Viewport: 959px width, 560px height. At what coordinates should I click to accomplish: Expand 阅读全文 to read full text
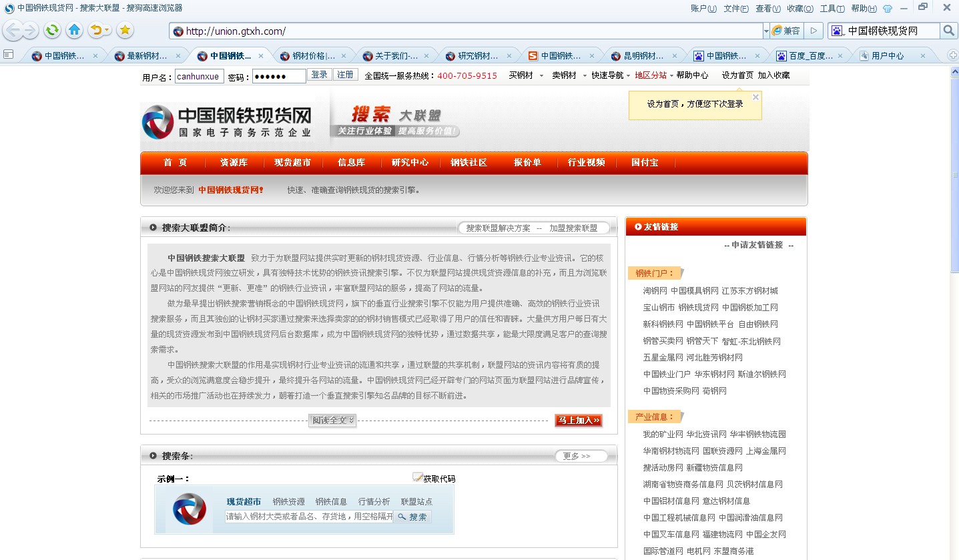tap(332, 421)
